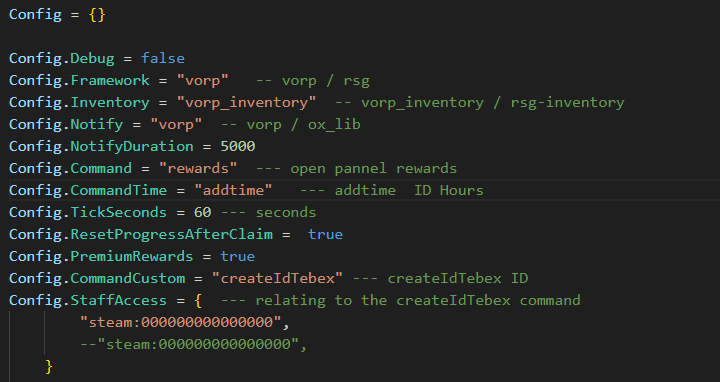Click the 'CommandTime' property name

118,190
